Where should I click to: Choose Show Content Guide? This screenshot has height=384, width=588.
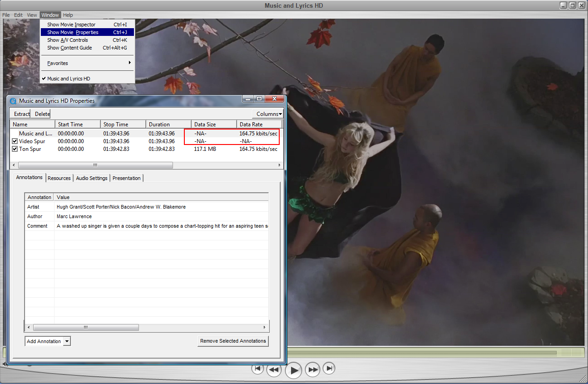coord(87,48)
